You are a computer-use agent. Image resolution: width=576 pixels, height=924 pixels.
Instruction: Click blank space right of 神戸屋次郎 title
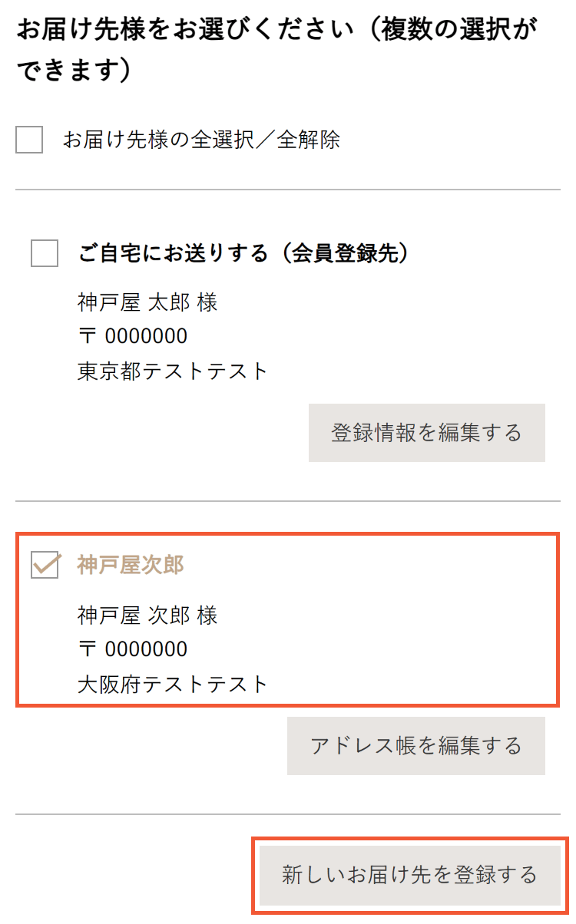click(x=369, y=566)
